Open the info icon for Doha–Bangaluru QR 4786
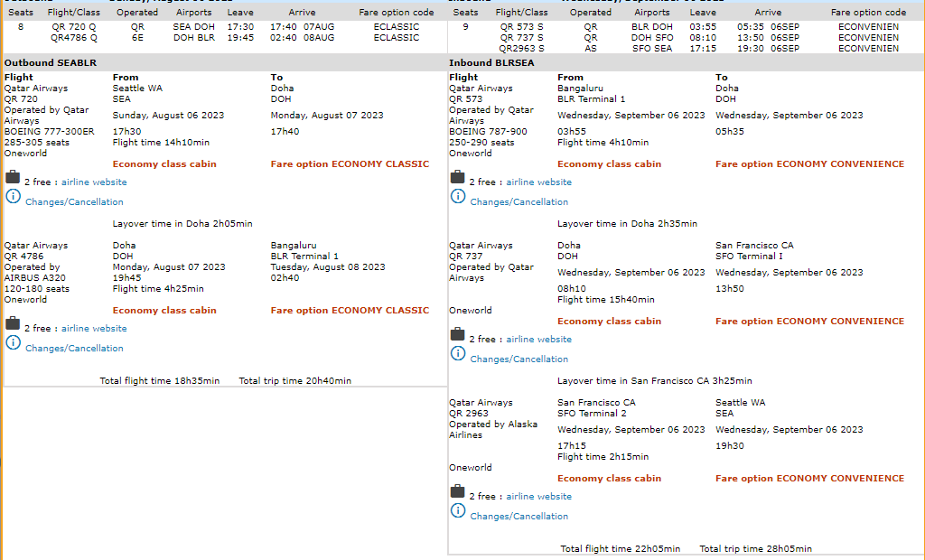The height and width of the screenshot is (560, 925). click(x=13, y=343)
